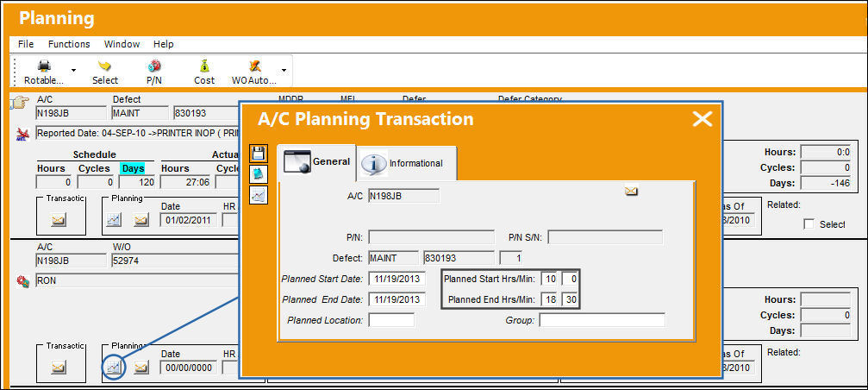Click the Transaction envelope icon in first record
868x390 pixels.
[x=58, y=221]
